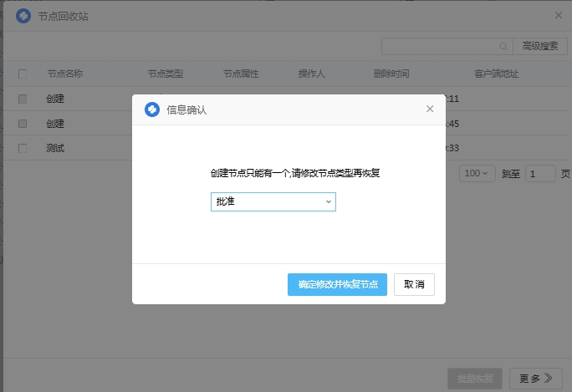The width and height of the screenshot is (572, 392).
Task: Click the 删除时间 column header
Action: coord(391,74)
